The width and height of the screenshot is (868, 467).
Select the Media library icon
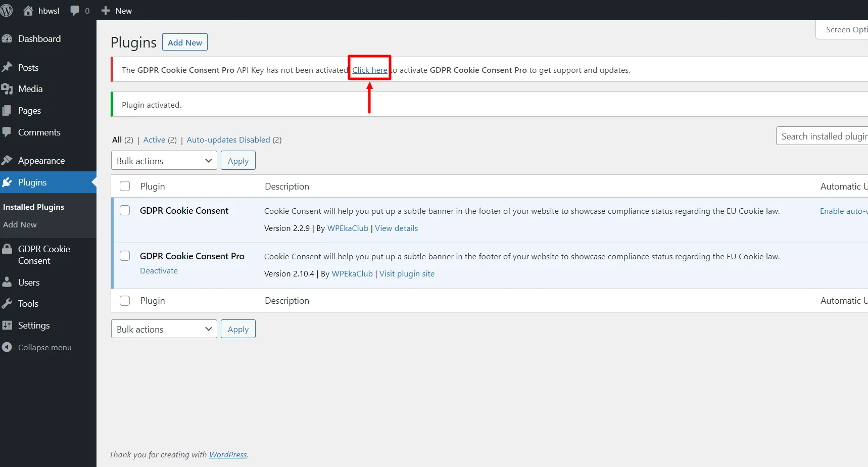(x=7, y=88)
